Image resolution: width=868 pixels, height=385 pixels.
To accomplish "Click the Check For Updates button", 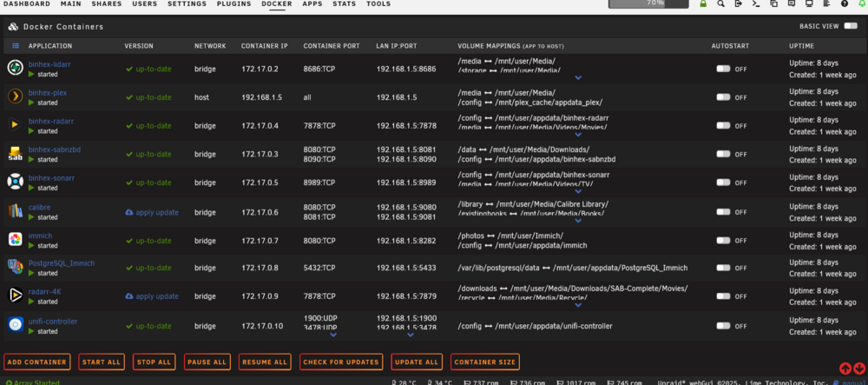I will pos(341,362).
